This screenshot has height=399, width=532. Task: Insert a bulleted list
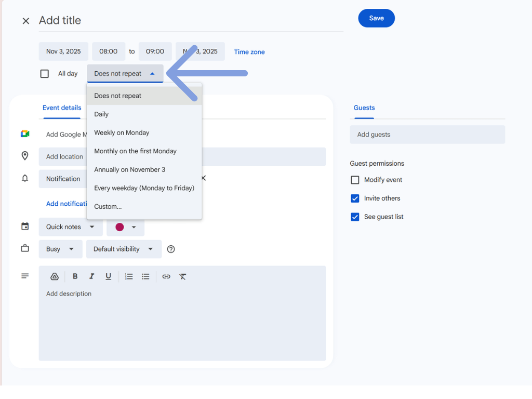(x=146, y=276)
